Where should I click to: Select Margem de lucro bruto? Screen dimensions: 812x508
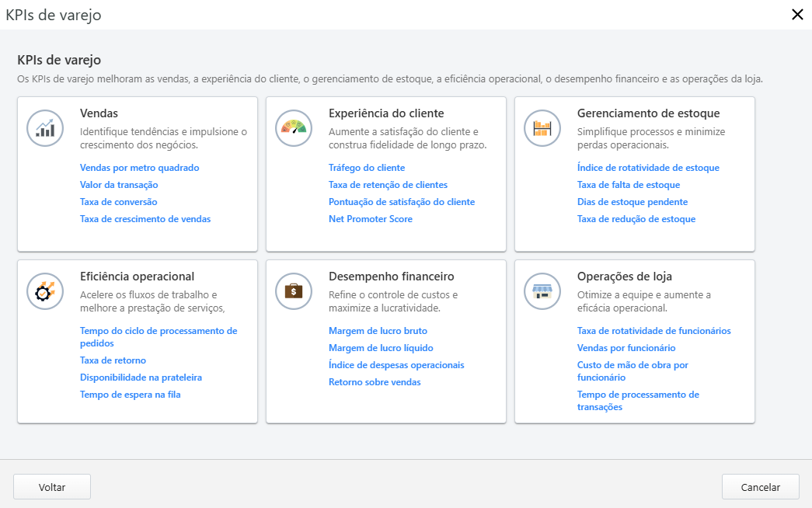(379, 330)
